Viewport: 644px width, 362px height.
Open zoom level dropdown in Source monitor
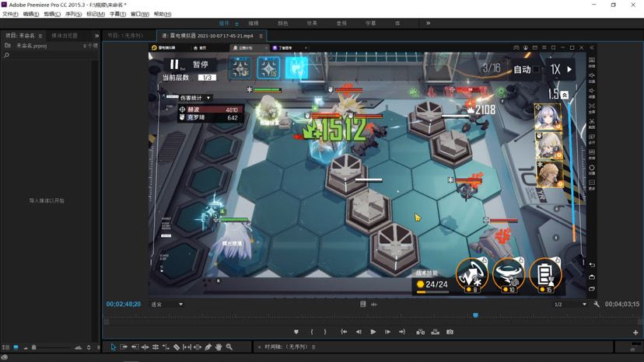pos(167,305)
